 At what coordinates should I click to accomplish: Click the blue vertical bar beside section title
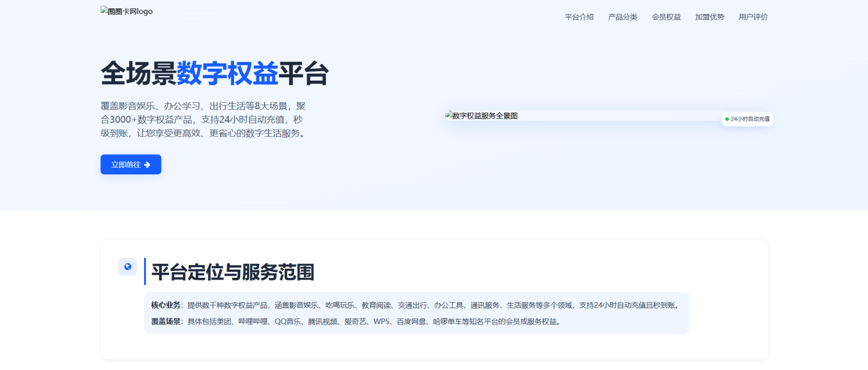pyautogui.click(x=145, y=271)
